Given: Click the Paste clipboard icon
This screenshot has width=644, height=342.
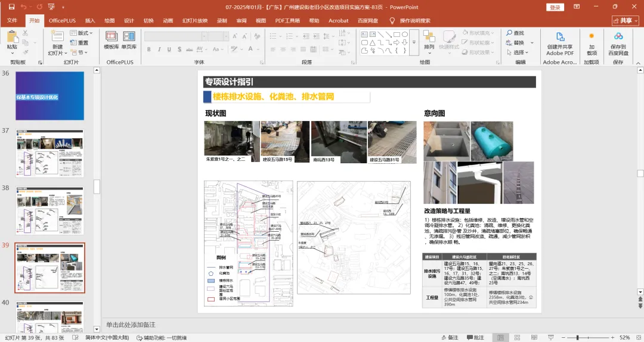Looking at the screenshot, I should point(13,37).
